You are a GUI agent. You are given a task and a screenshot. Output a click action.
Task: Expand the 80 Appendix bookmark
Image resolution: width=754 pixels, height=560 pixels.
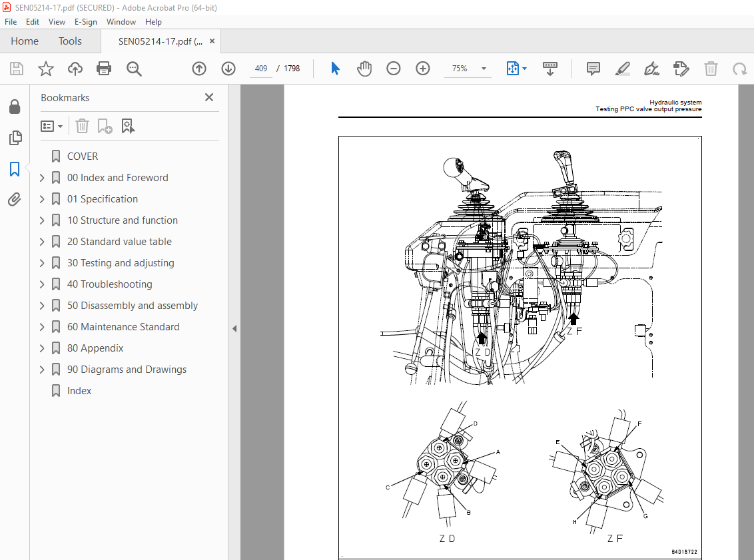pyautogui.click(x=42, y=348)
